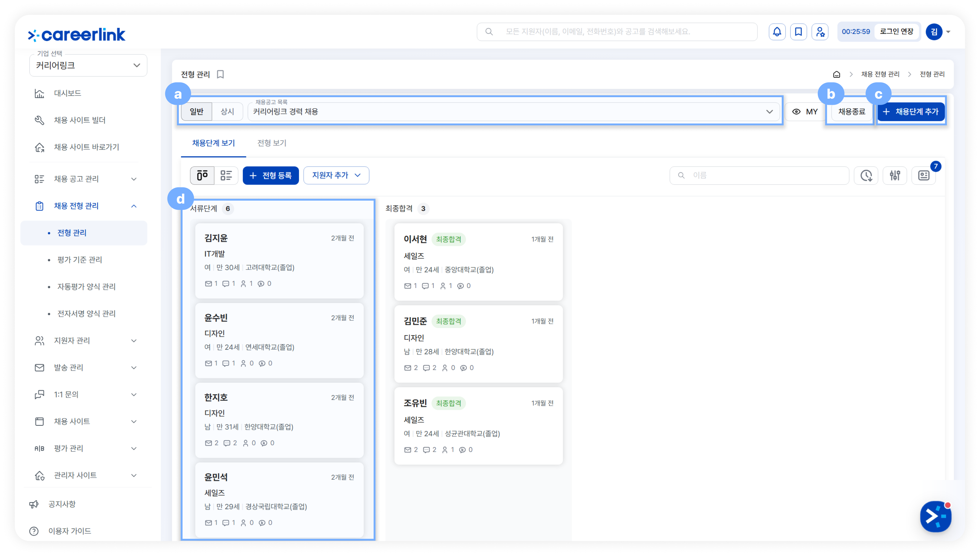Switch to list view icon
The height and width of the screenshot is (556, 980).
(226, 175)
